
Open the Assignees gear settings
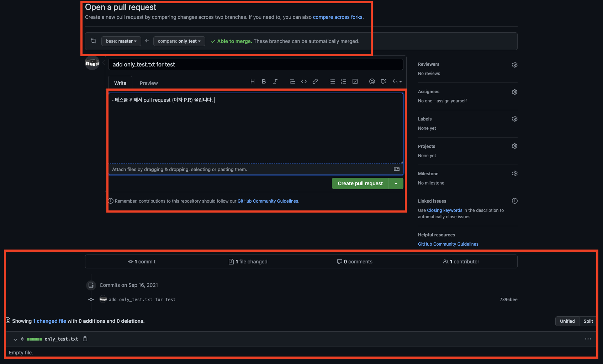[x=515, y=92]
